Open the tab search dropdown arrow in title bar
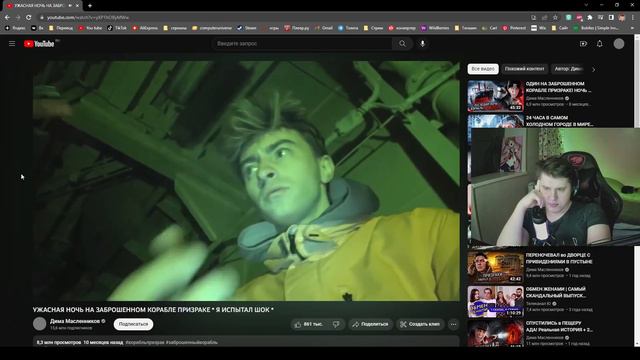640x360 pixels. [x=586, y=5]
